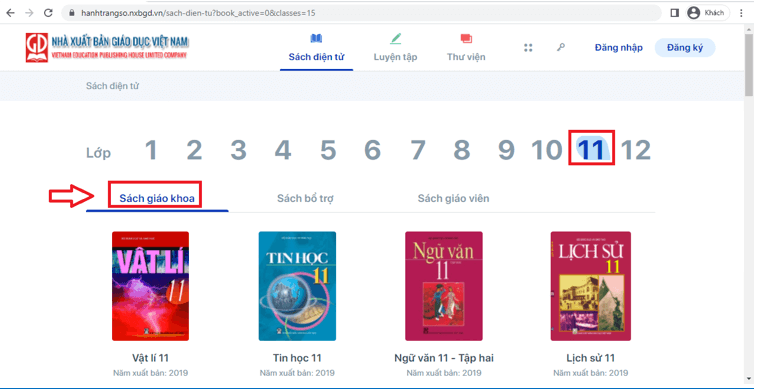
Task: Switch to Sách bổ trợ tab
Action: coord(305,198)
